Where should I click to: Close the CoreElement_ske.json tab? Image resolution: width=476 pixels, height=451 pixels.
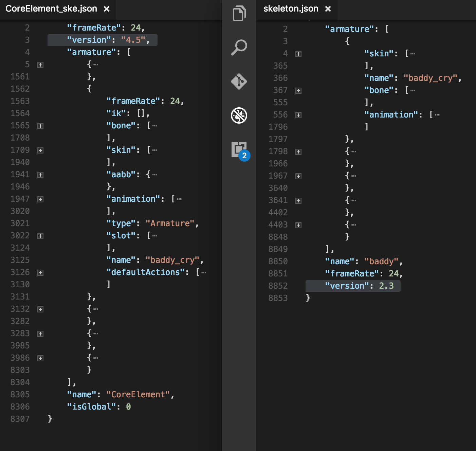point(107,9)
